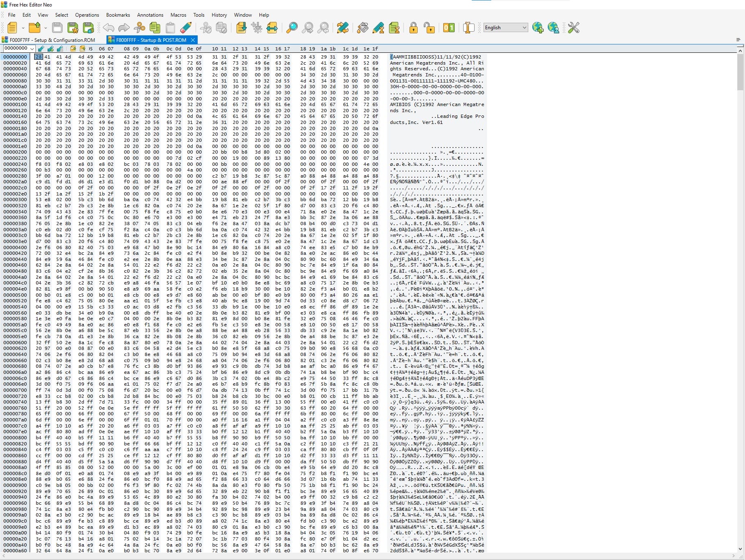Click the Find magnifier icon

pos(292,28)
